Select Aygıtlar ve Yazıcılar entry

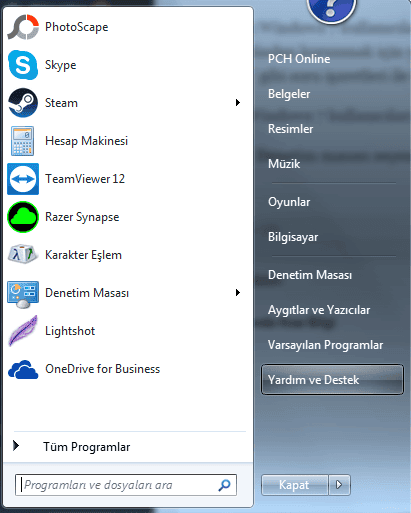(x=319, y=310)
